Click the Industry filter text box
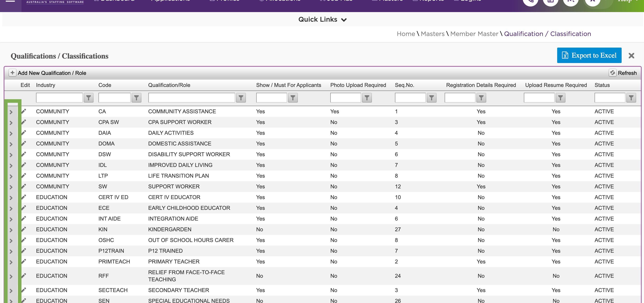The image size is (644, 303). (59, 98)
